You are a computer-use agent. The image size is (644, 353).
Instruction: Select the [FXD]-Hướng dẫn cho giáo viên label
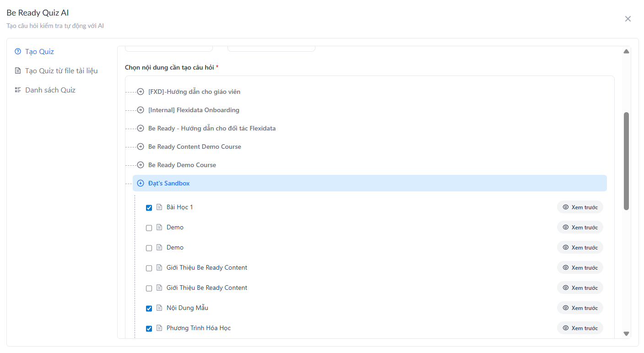tap(194, 92)
